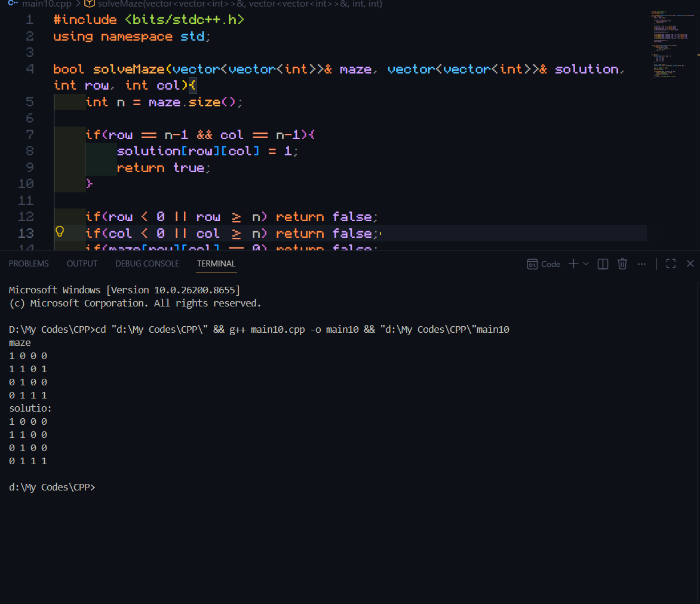Click the g++ compile command line
The height and width of the screenshot is (604, 700).
point(259,329)
